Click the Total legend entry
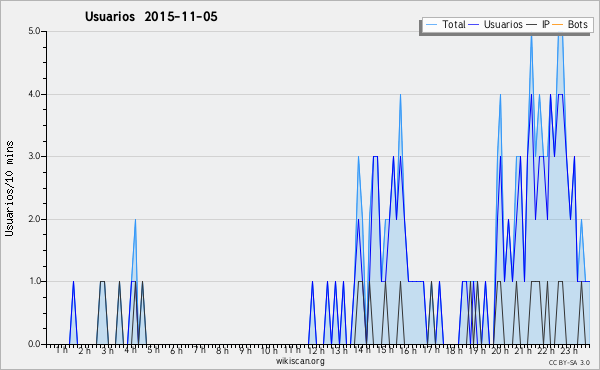This screenshot has height=370, width=600. tap(445, 24)
